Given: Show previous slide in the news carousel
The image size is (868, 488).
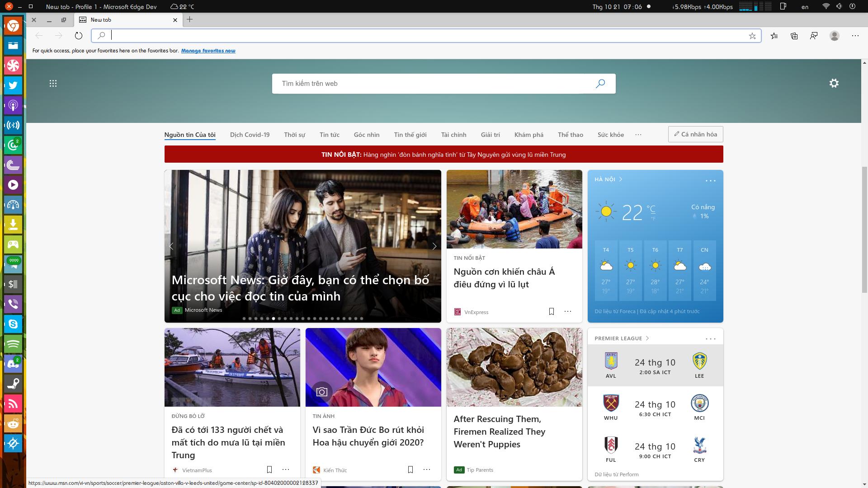Looking at the screenshot, I should point(171,246).
